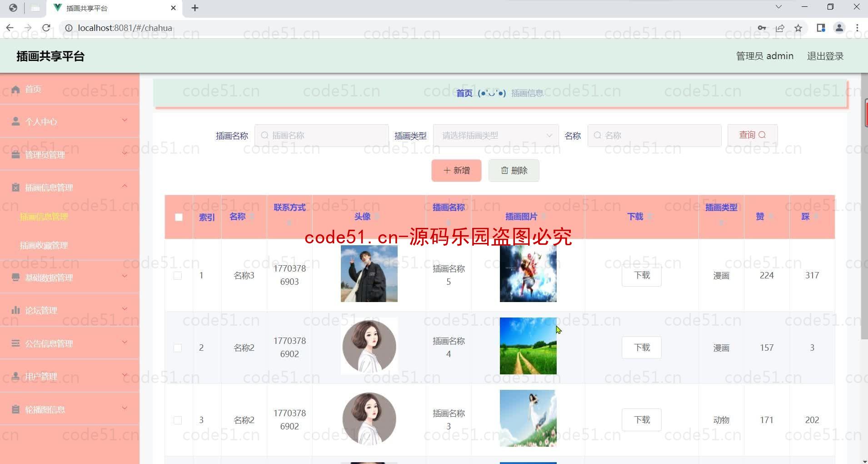The width and height of the screenshot is (868, 464).
Task: Bookmark this page with the star icon
Action: point(798,28)
